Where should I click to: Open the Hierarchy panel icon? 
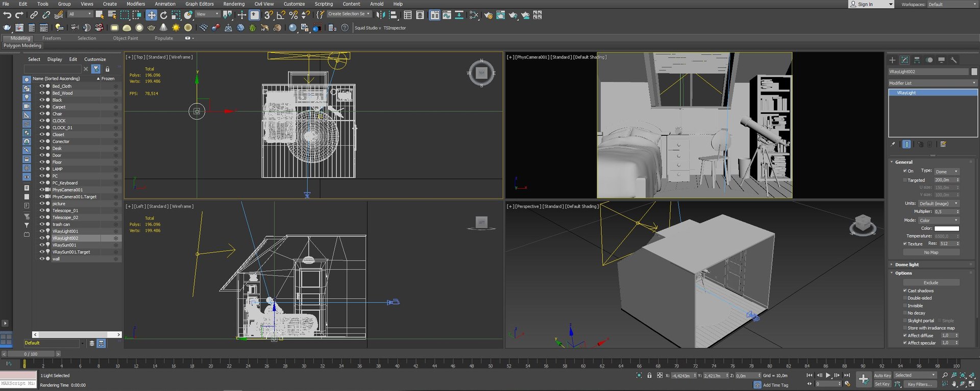coord(917,60)
